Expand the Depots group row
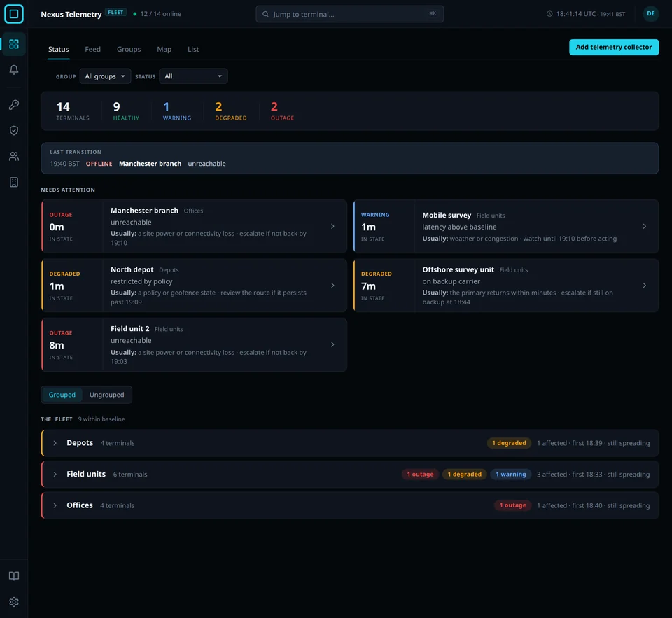 350,443
